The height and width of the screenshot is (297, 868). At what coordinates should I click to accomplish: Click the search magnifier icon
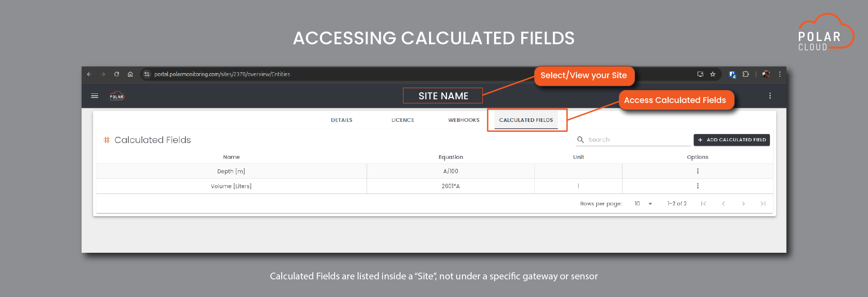[580, 139]
